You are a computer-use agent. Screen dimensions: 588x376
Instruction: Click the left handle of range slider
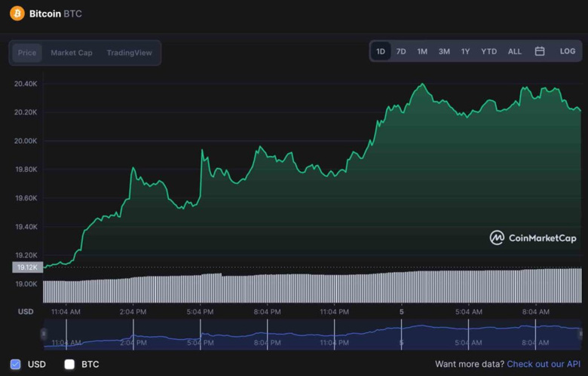44,334
